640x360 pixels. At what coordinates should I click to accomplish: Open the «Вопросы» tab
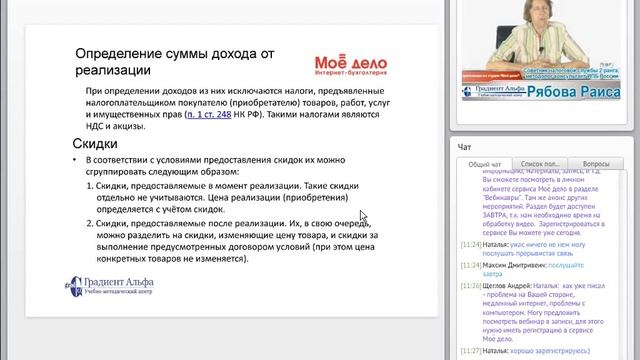tap(596, 164)
